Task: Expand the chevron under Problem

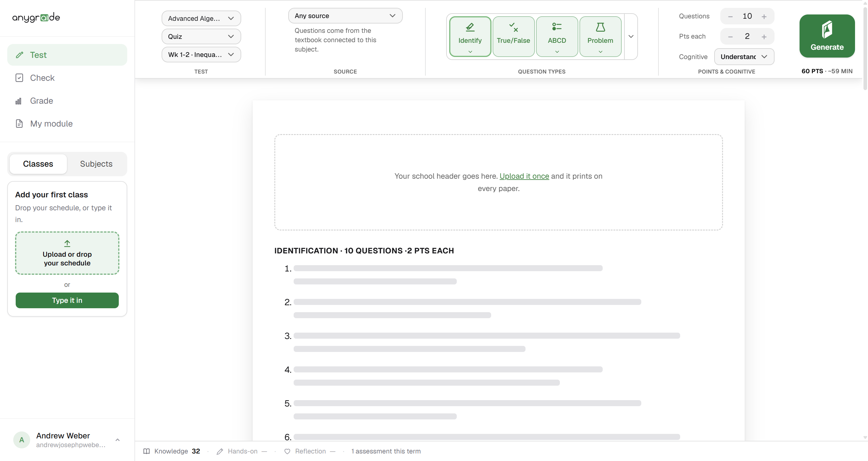Action: [x=600, y=52]
